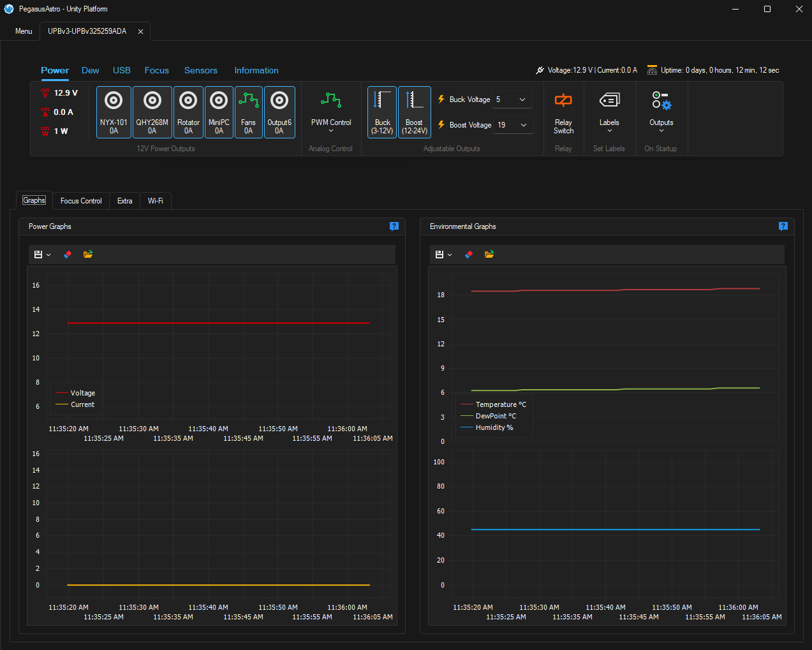Click the Outputs on-startup icon
This screenshot has height=650, width=812.
click(661, 101)
